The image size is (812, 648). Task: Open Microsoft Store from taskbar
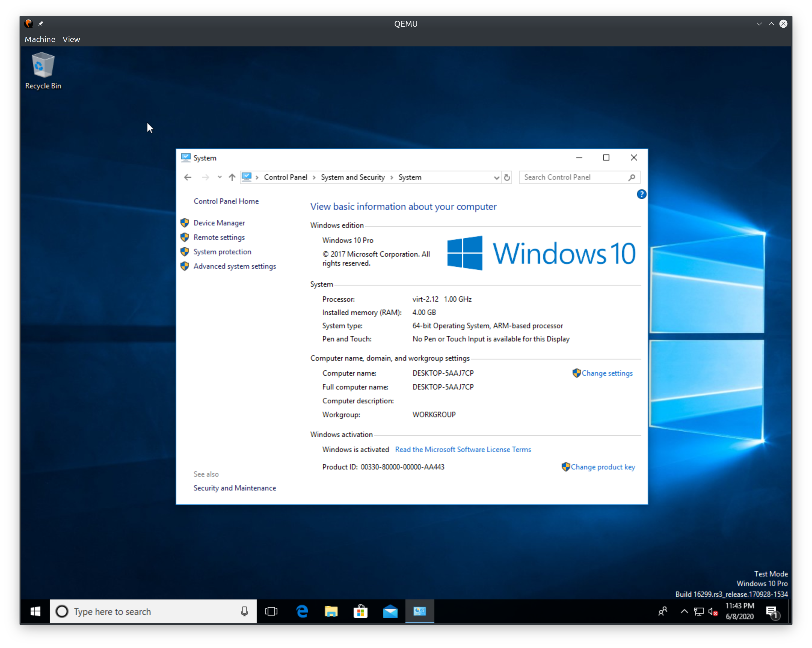pos(360,612)
